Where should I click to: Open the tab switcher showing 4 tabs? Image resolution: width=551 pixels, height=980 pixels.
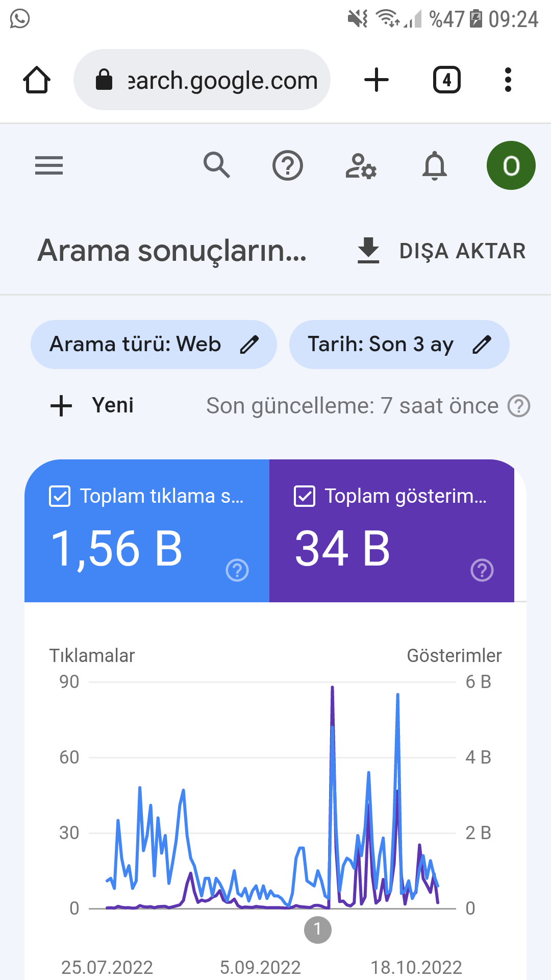click(447, 80)
